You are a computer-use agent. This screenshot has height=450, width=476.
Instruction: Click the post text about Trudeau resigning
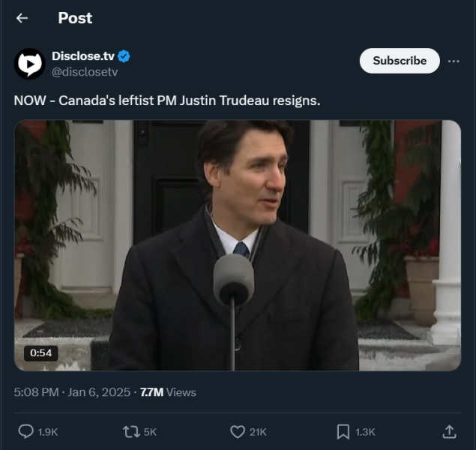[166, 100]
